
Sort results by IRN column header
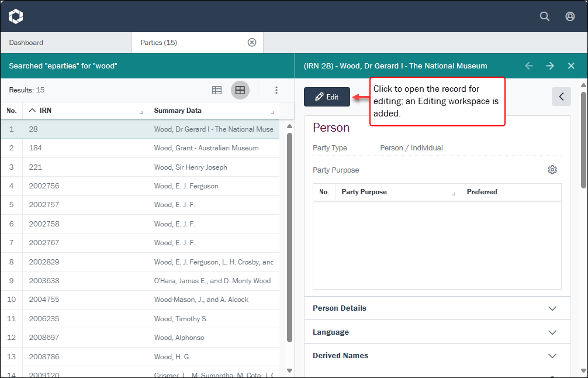[46, 111]
